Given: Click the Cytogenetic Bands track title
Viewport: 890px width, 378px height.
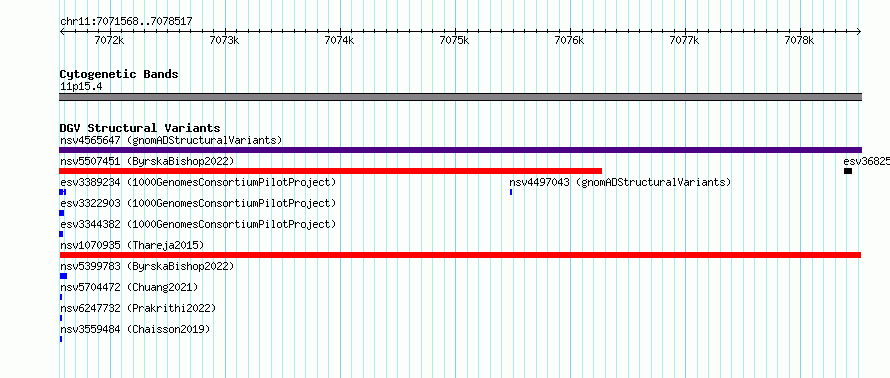Looking at the screenshot, I should pyautogui.click(x=119, y=74).
